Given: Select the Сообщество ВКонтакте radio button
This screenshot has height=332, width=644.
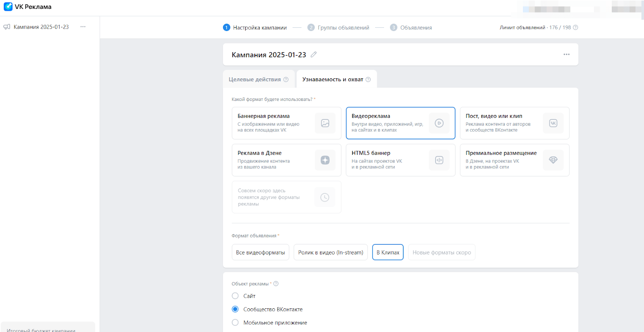Looking at the screenshot, I should coord(235,309).
